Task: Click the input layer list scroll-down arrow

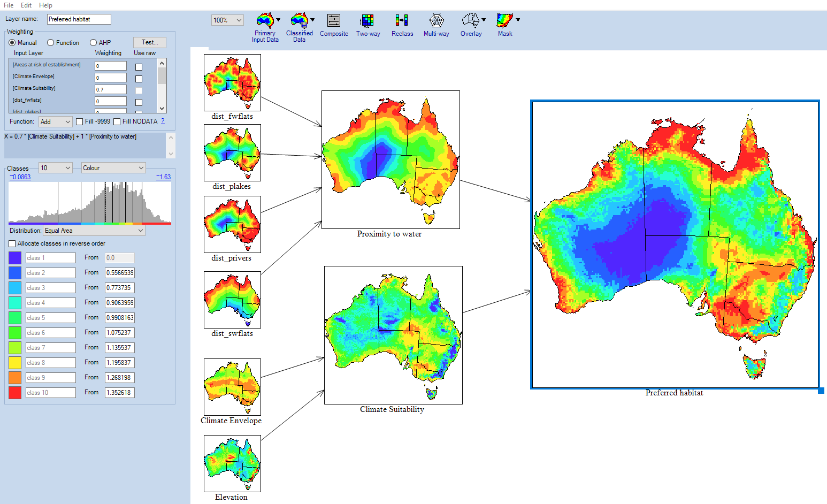Action: 162,108
